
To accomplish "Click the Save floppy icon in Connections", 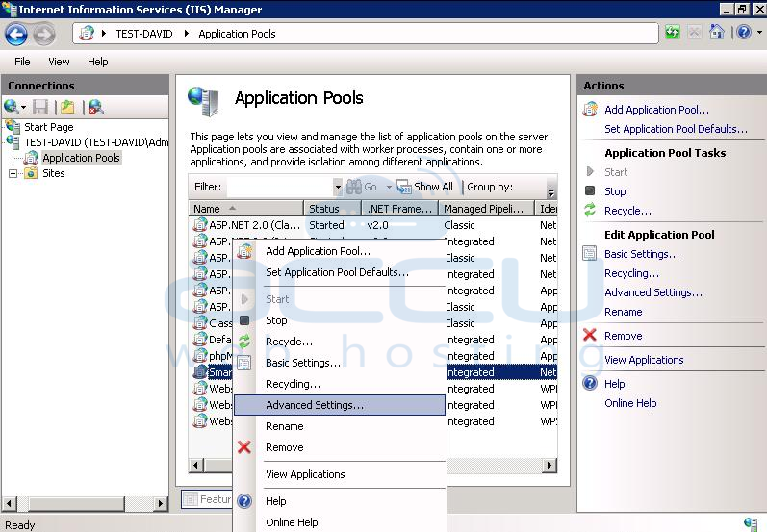I will pos(40,107).
